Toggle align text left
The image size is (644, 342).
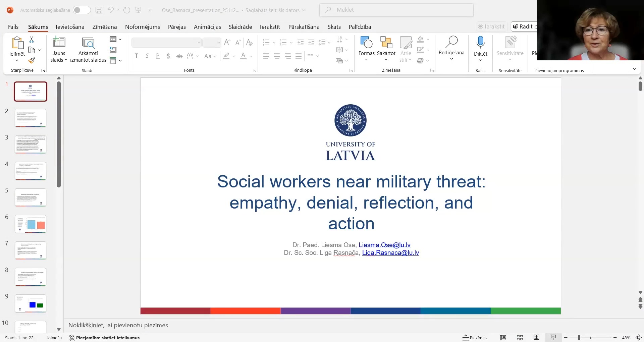pyautogui.click(x=266, y=56)
